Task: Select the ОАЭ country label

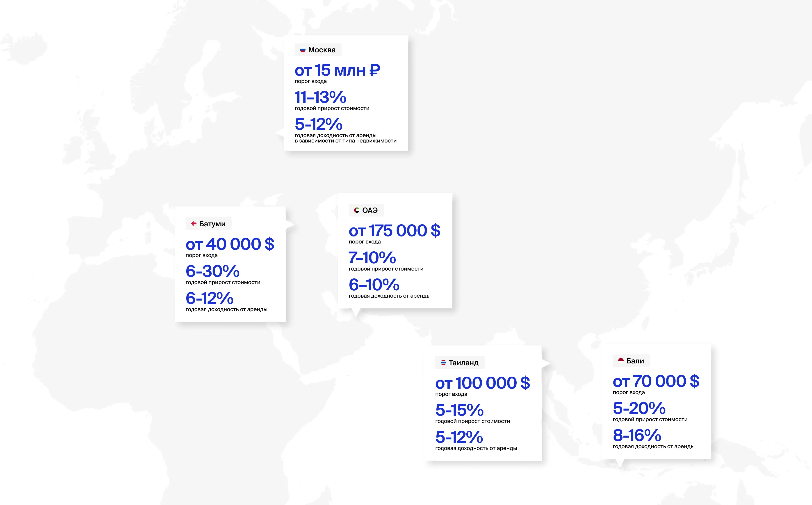Action: coord(370,210)
